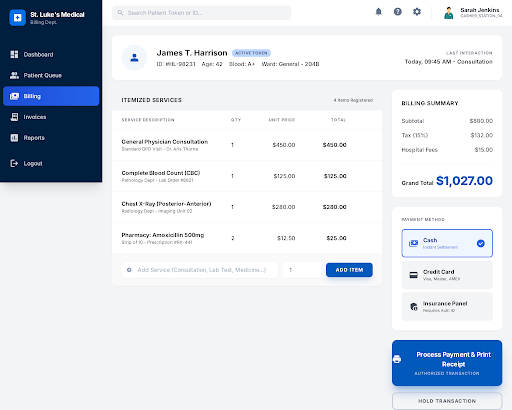Open Reports from the sidebar
This screenshot has height=410, width=512.
click(51, 138)
